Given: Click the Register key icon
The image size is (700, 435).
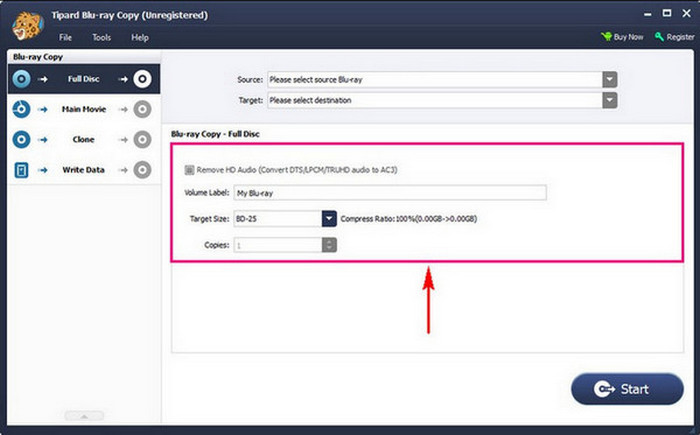Looking at the screenshot, I should click(660, 37).
